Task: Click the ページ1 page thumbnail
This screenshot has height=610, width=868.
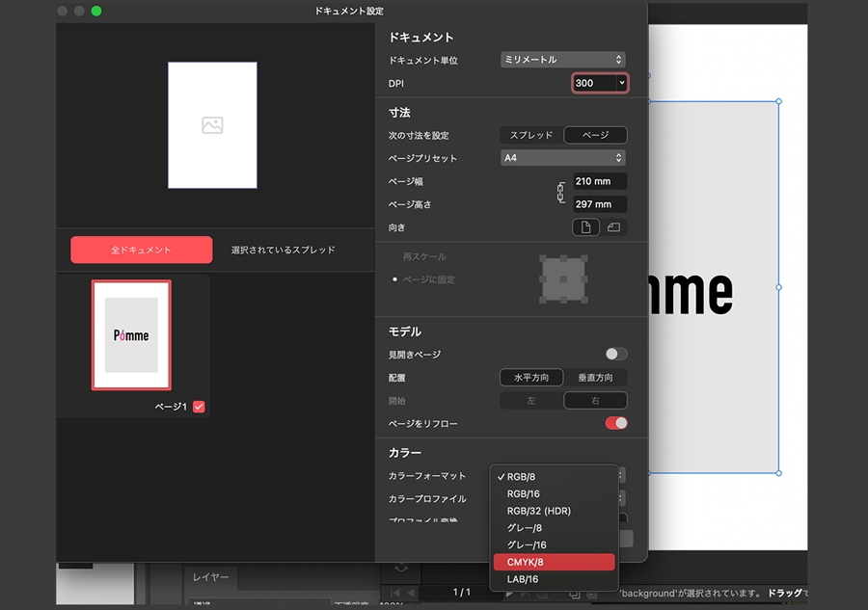Action: [x=130, y=335]
